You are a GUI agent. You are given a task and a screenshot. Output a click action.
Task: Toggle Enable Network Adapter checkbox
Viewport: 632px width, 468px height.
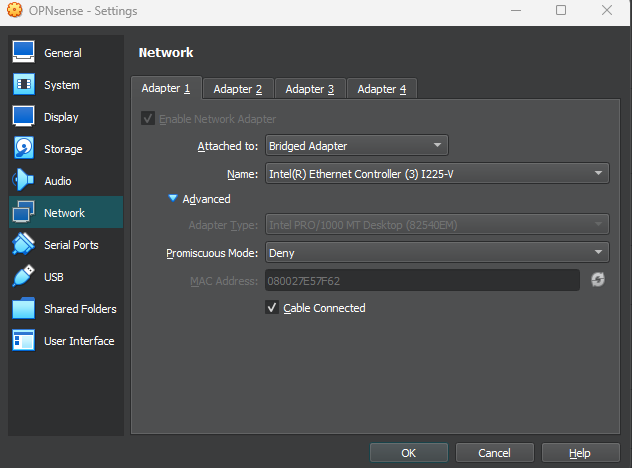(x=148, y=119)
